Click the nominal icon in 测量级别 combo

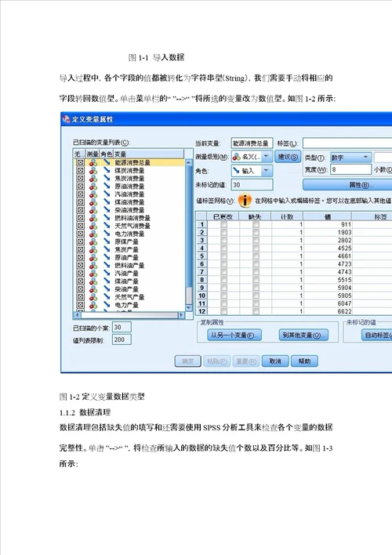236,157
